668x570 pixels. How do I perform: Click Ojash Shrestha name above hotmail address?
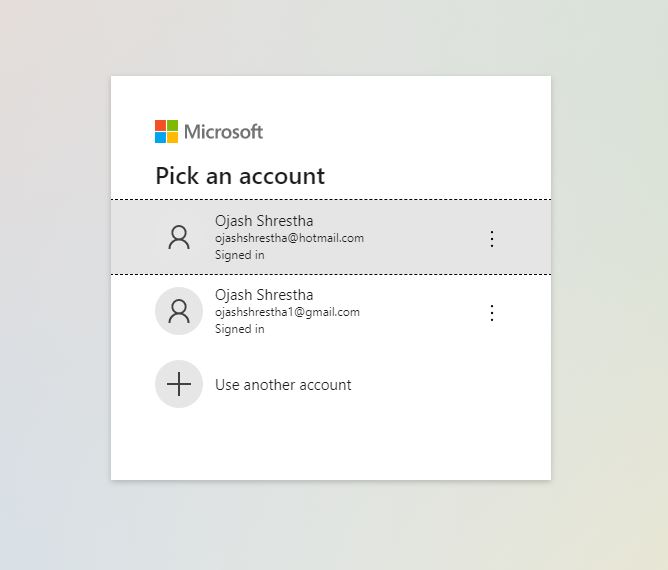point(264,221)
